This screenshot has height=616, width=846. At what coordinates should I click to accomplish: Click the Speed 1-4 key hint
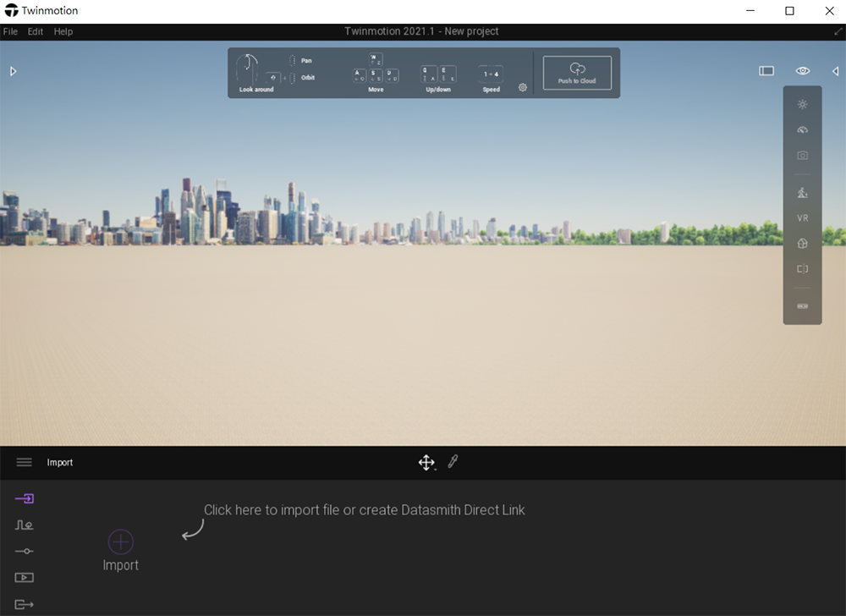click(x=491, y=79)
